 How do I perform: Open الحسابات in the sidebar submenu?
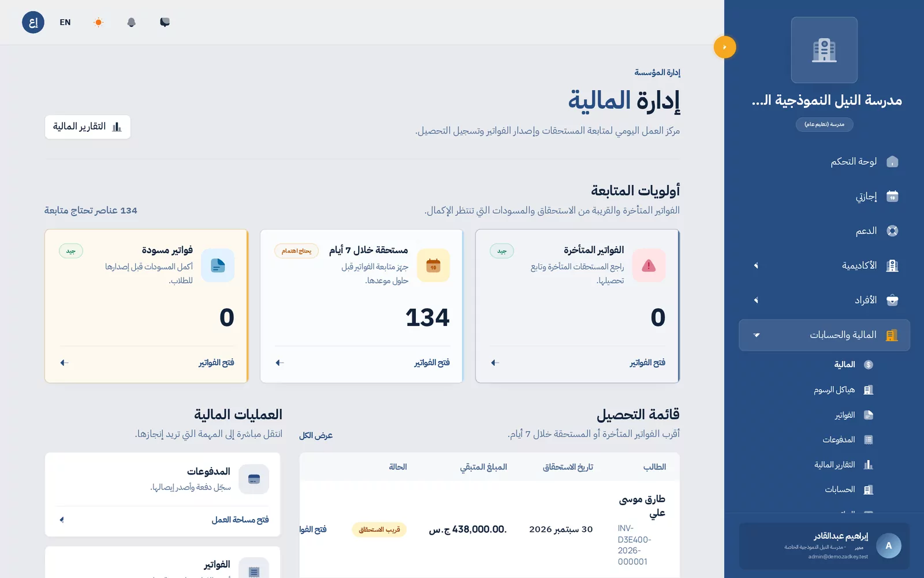tap(848, 490)
